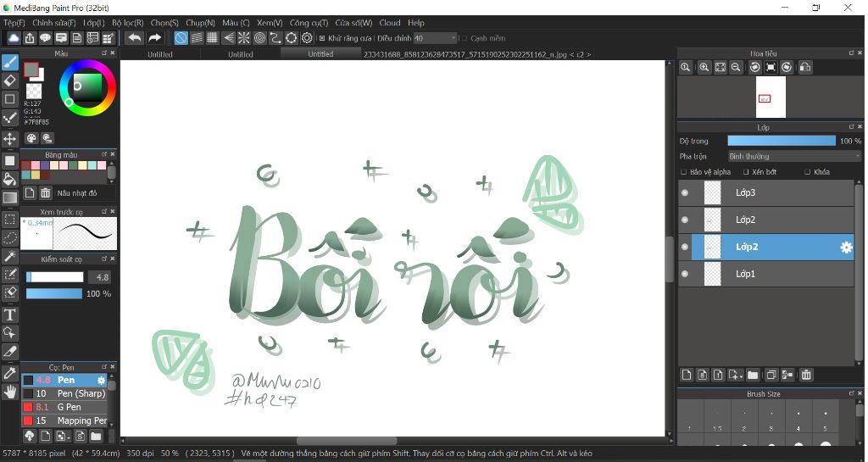Enable Bảo vệ alpha checkbox
The width and height of the screenshot is (868, 462).
click(x=684, y=172)
